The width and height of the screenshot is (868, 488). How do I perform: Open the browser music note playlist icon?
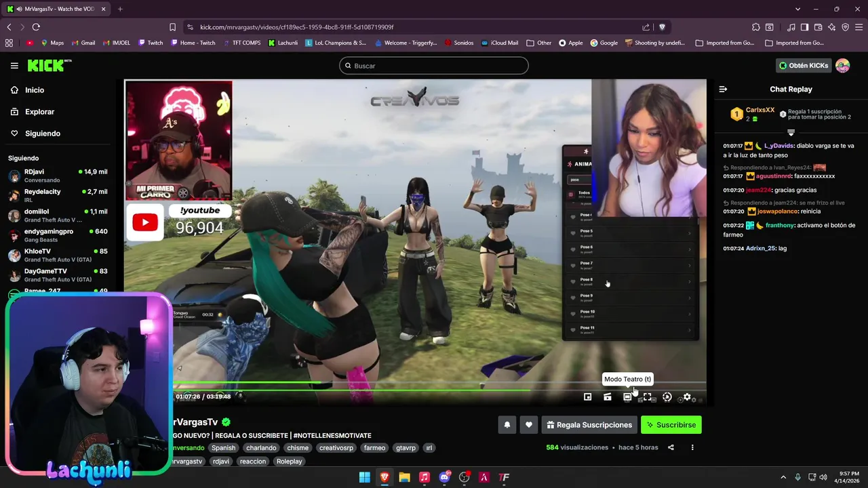tap(791, 27)
